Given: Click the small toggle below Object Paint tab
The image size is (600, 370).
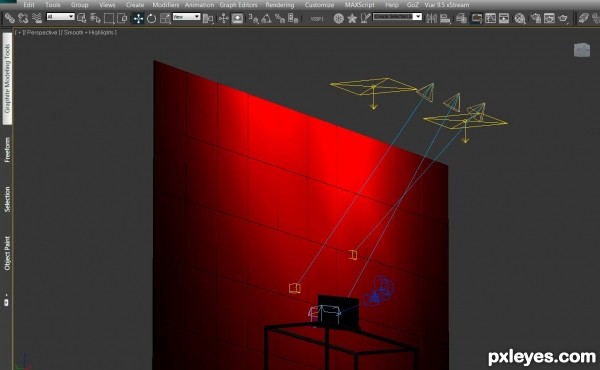Looking at the screenshot, I should coord(6,302).
